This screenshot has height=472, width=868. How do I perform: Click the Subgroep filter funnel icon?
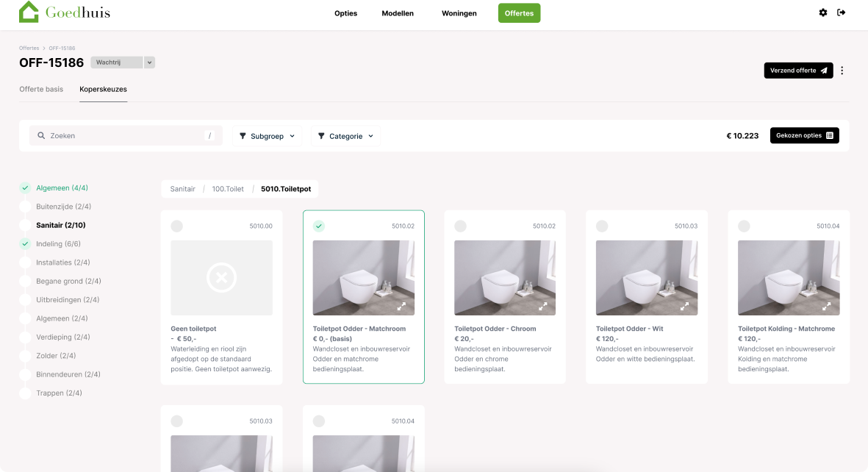[x=243, y=136]
